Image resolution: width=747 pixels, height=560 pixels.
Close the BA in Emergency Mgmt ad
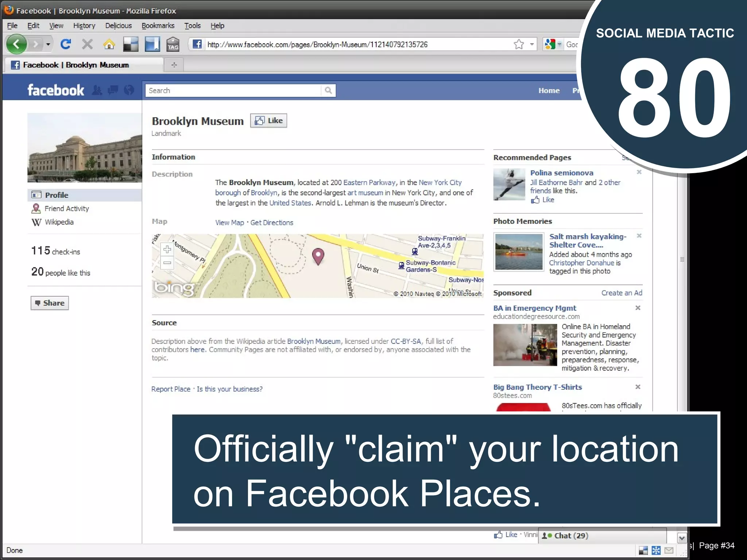pos(638,308)
